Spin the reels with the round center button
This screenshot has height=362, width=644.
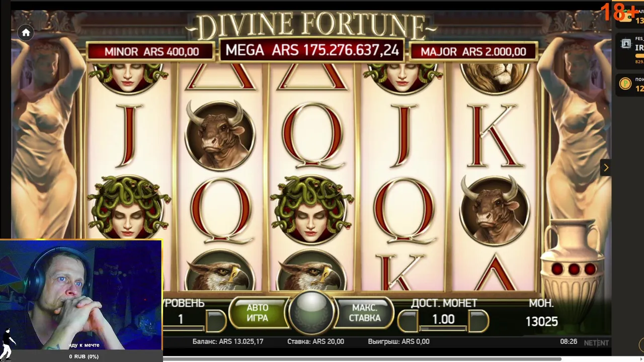[x=312, y=311]
